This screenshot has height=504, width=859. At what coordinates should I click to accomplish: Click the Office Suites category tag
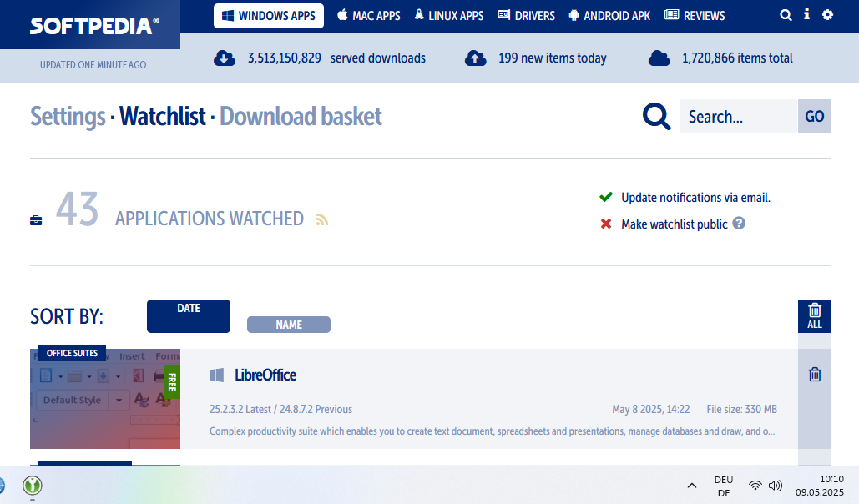click(73, 353)
